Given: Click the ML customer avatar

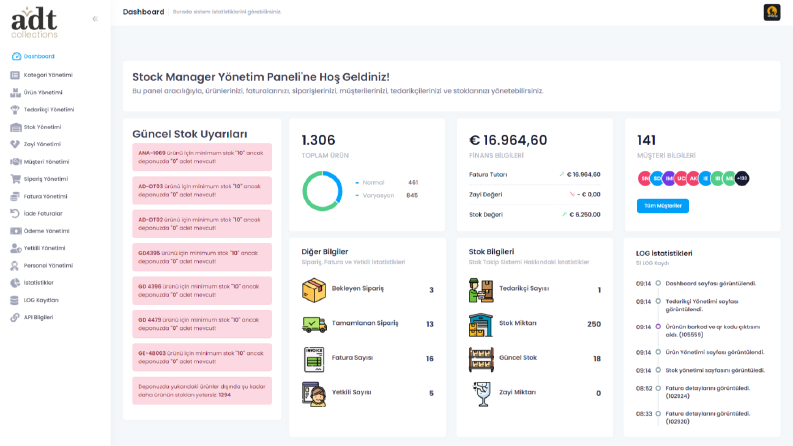Looking at the screenshot, I should [x=729, y=179].
